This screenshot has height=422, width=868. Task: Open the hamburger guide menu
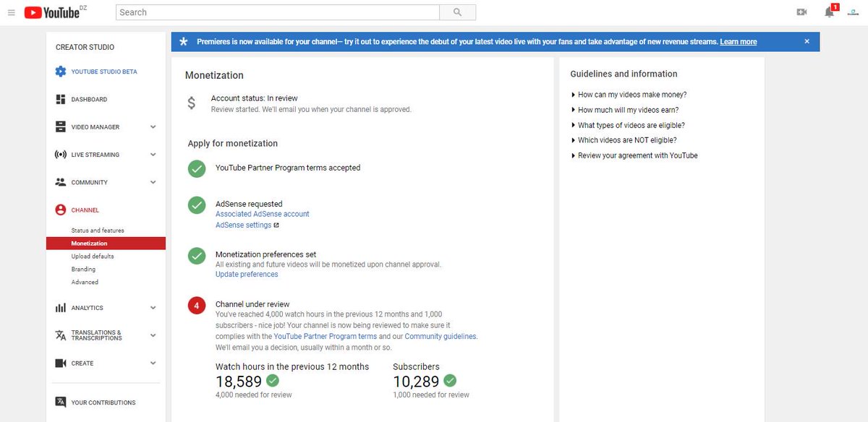click(x=11, y=12)
